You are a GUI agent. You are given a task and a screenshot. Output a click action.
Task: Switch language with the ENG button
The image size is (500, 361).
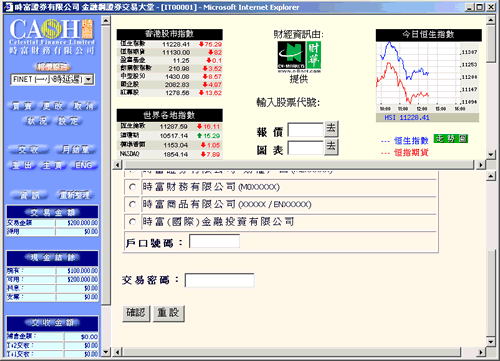tap(84, 165)
